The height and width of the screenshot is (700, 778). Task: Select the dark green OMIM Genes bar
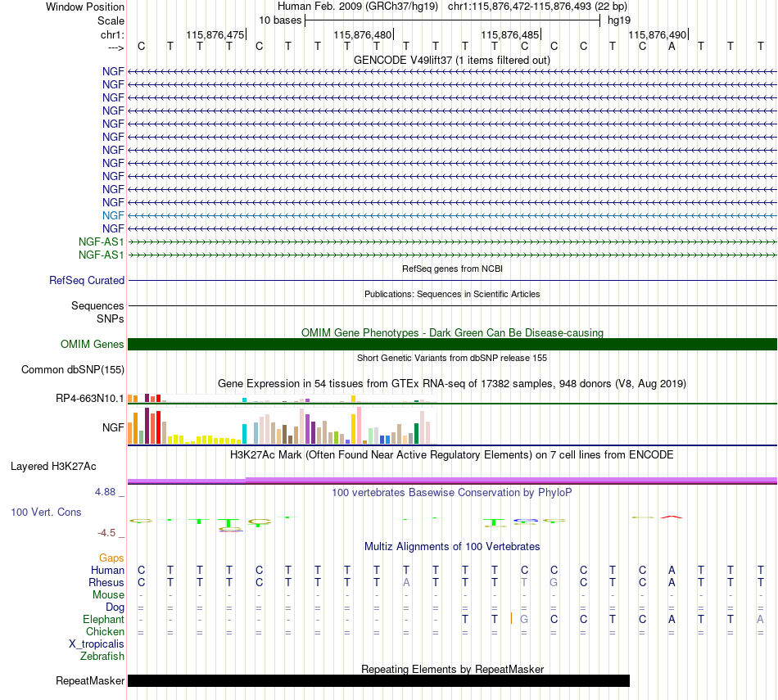pos(452,345)
